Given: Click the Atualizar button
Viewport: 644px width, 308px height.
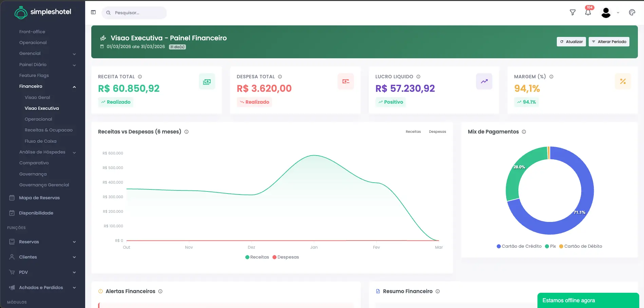Looking at the screenshot, I should pyautogui.click(x=571, y=42).
